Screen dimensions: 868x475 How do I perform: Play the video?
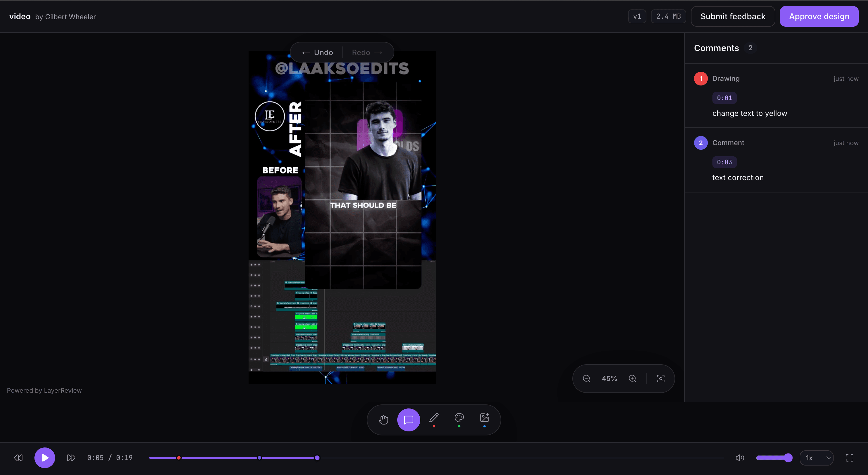45,458
